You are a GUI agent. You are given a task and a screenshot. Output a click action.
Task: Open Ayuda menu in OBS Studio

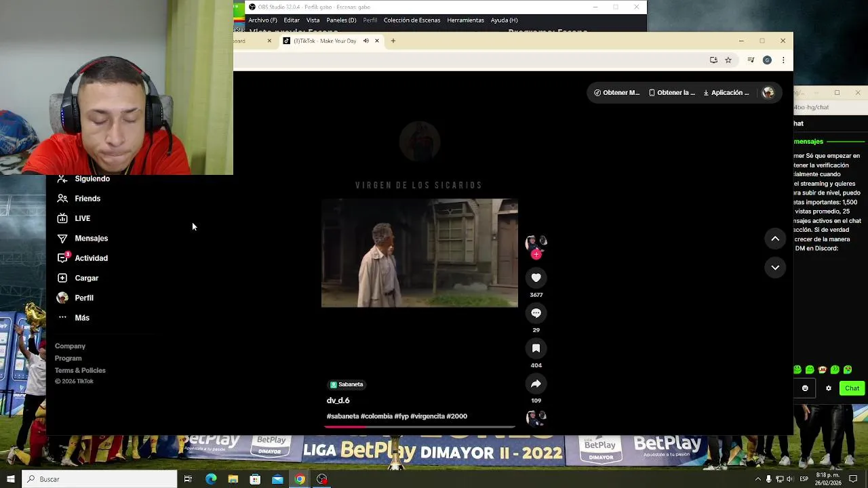504,20
